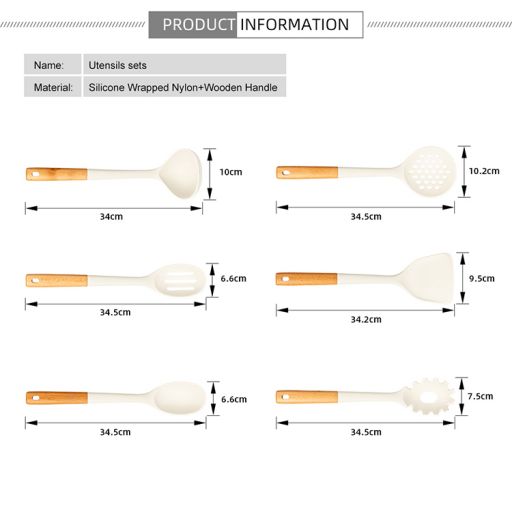
Task: Click the 34.2cm turner length label
Action: pyautogui.click(x=366, y=320)
